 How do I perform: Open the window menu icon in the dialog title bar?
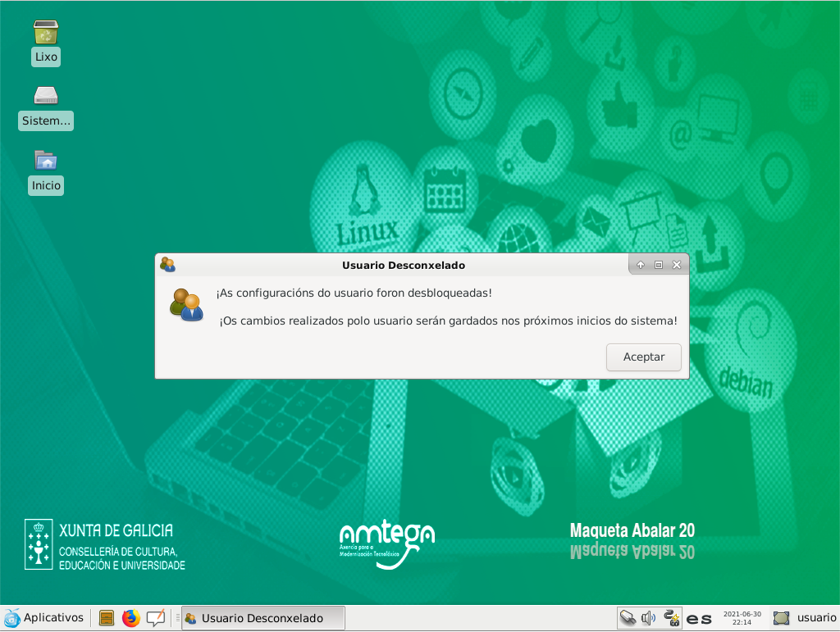pyautogui.click(x=167, y=265)
